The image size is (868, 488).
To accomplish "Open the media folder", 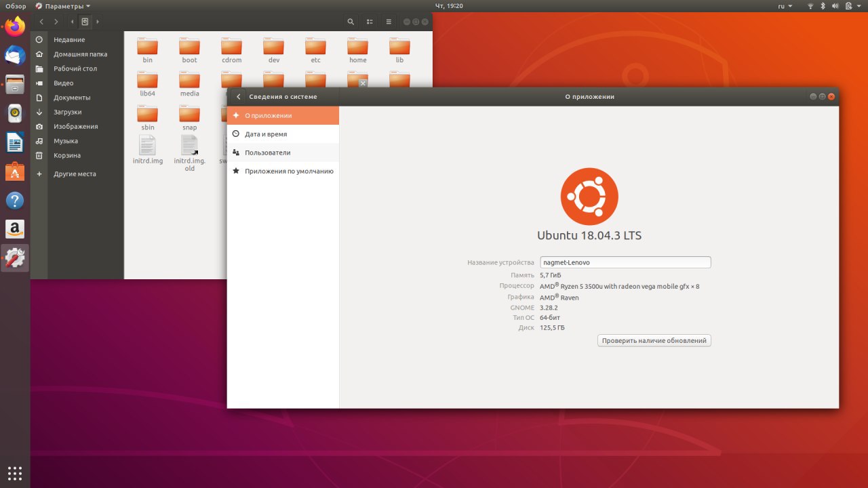I will pyautogui.click(x=190, y=84).
